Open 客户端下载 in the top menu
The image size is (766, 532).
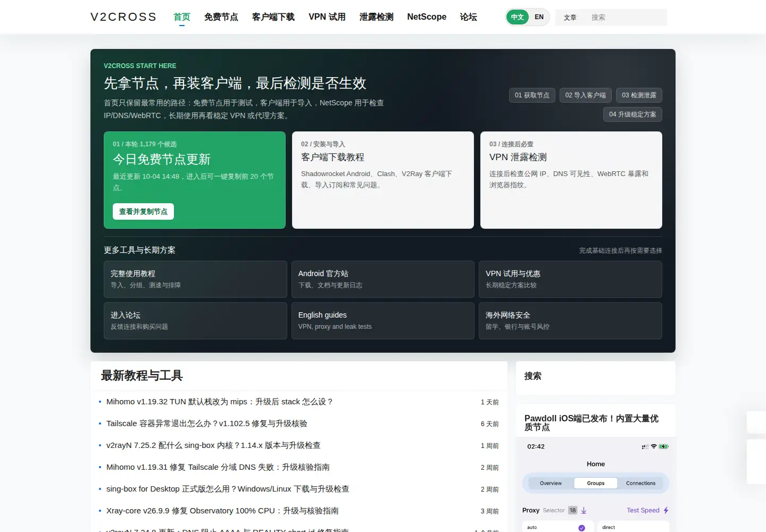pyautogui.click(x=273, y=17)
